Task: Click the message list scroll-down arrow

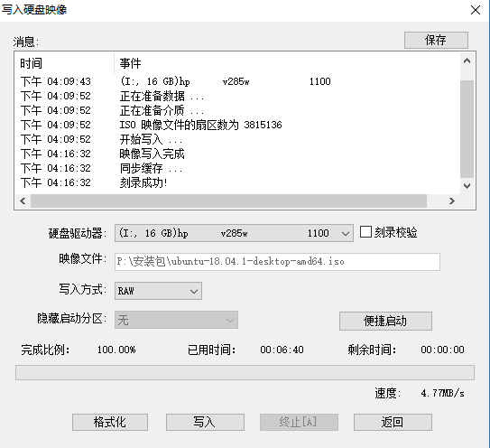Action: (467, 186)
